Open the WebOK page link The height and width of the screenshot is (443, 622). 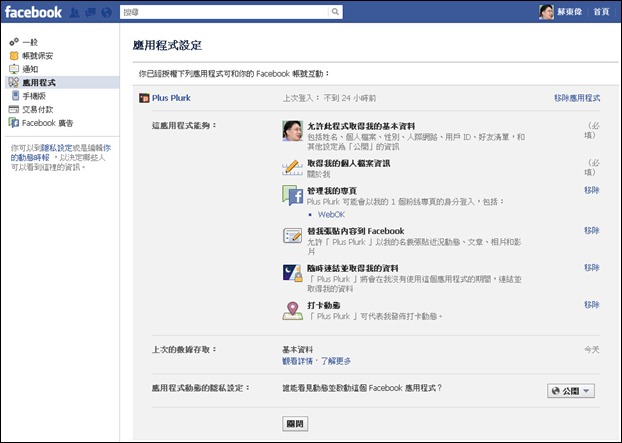coord(330,214)
